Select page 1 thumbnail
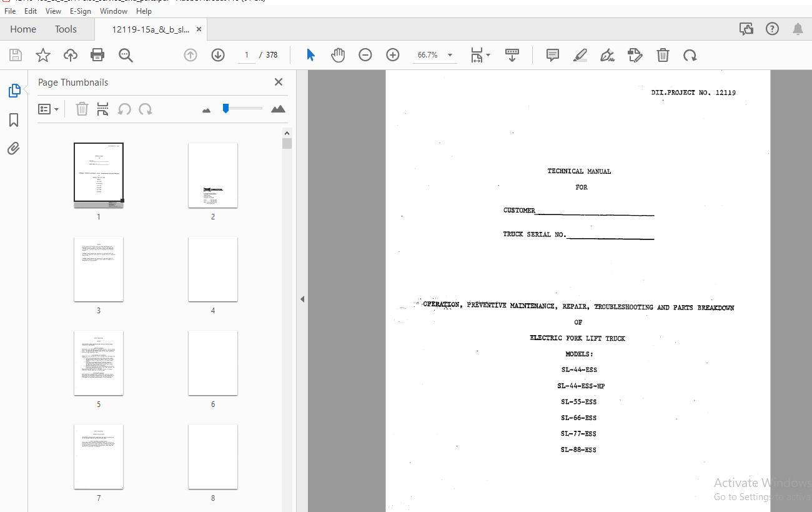 [x=99, y=176]
